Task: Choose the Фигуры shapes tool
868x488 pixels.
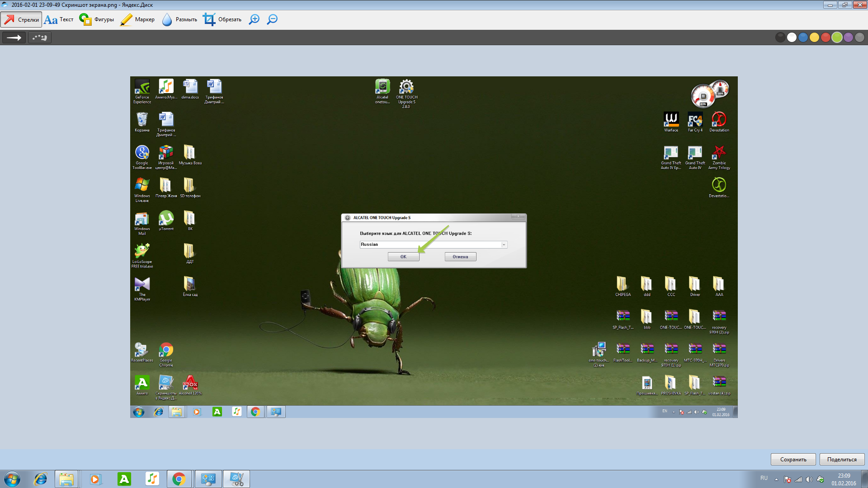Action: coord(97,19)
